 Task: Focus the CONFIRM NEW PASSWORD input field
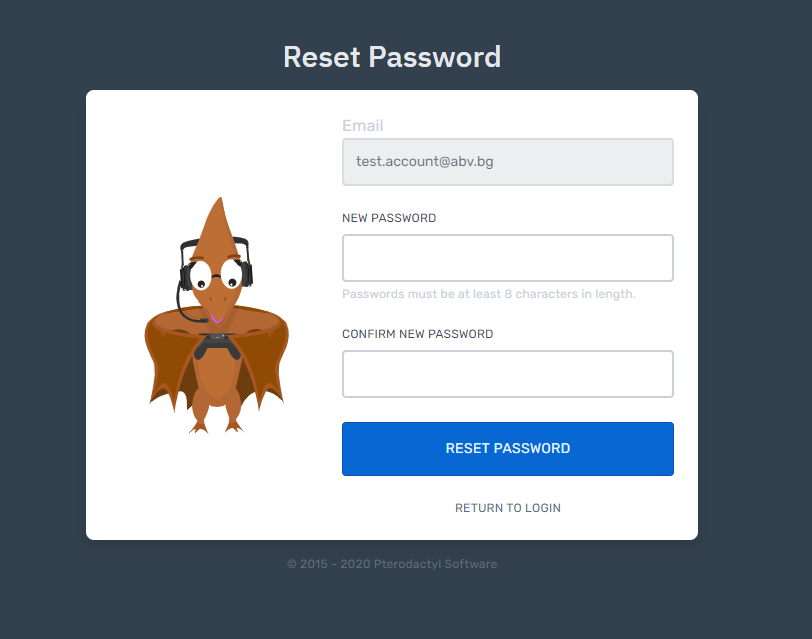[x=508, y=374]
